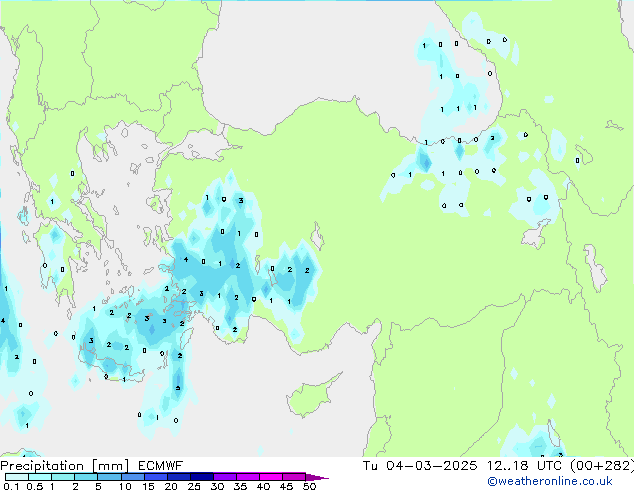The height and width of the screenshot is (490, 634).
Task: Click the 5–10 mm legend color box
Action: click(x=109, y=477)
